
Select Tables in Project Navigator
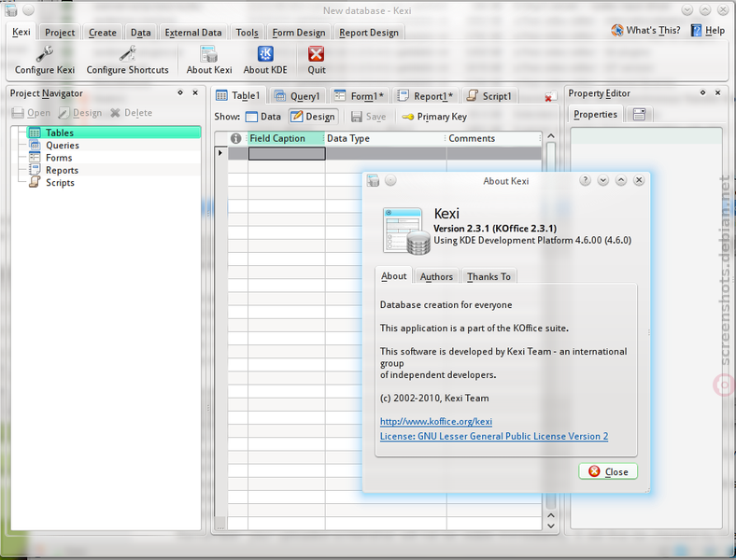coord(114,133)
